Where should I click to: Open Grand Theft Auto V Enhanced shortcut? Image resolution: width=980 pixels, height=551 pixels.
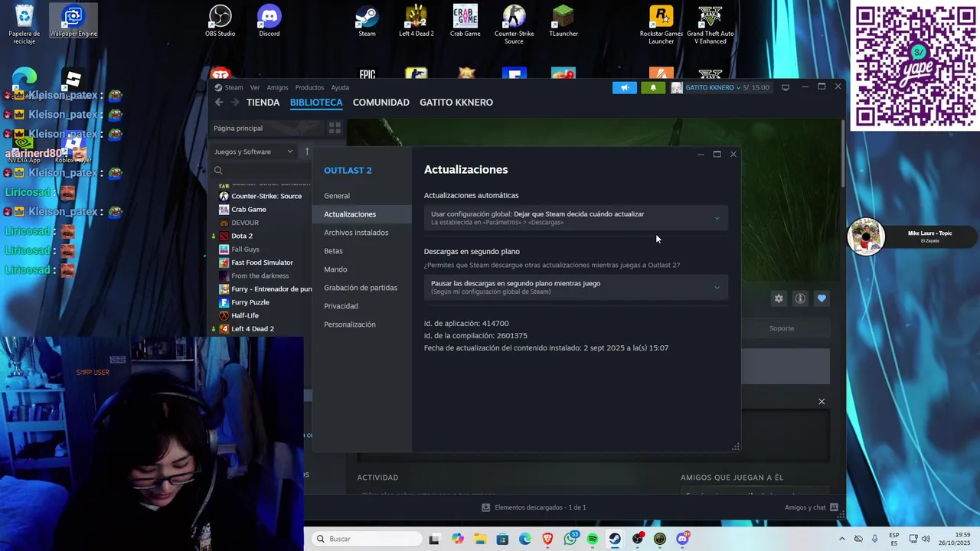pos(710,24)
